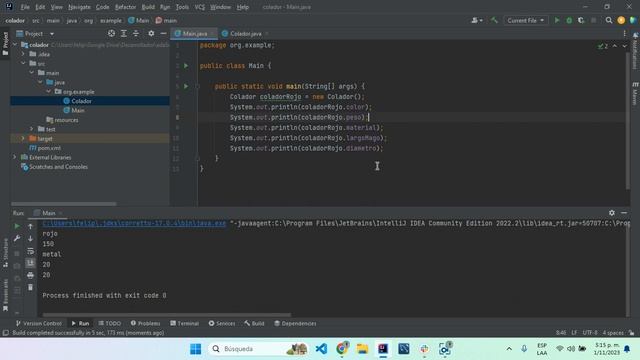Rerun Main in Run panel
Viewport: 640px width, 360px height.
pos(17,226)
